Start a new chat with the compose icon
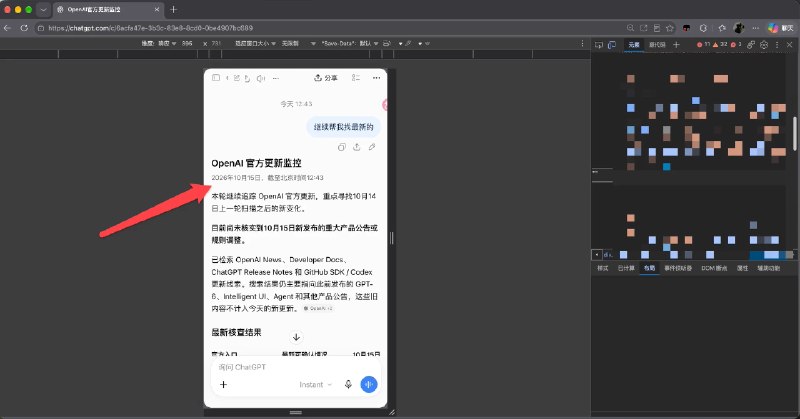The width and height of the screenshot is (800, 419). tap(237, 78)
